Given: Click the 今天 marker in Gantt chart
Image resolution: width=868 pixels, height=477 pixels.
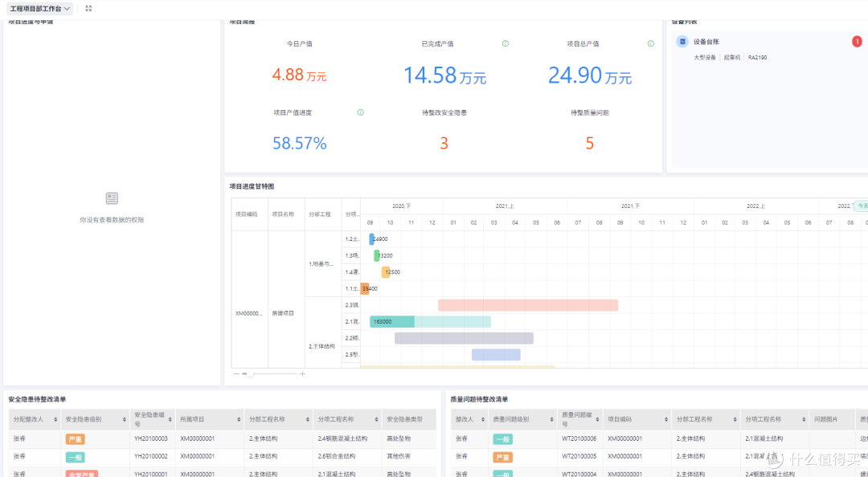Looking at the screenshot, I should pos(862,206).
